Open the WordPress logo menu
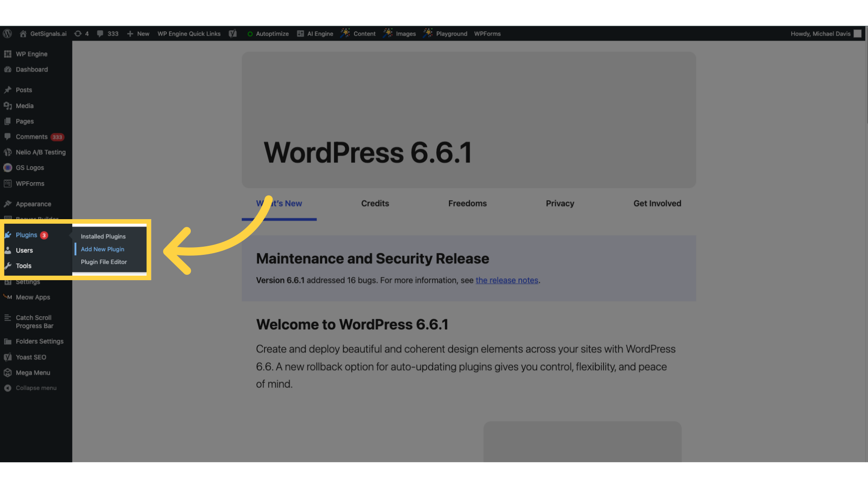 coord(7,33)
